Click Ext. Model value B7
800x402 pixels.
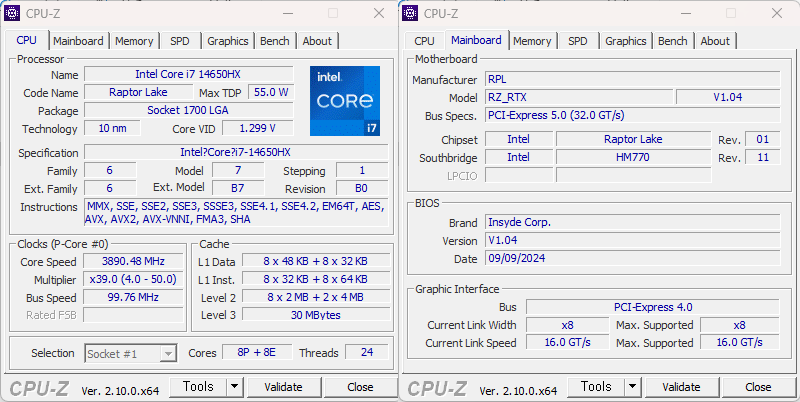click(238, 188)
